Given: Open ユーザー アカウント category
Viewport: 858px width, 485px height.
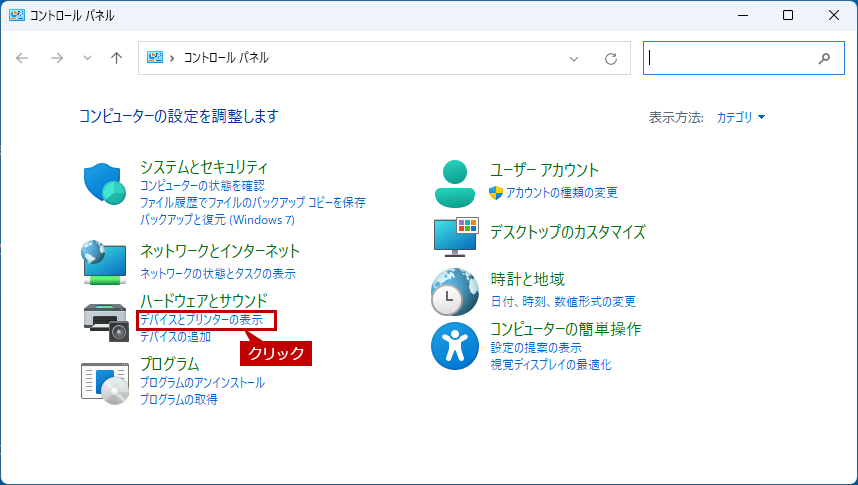Looking at the screenshot, I should click(x=544, y=170).
